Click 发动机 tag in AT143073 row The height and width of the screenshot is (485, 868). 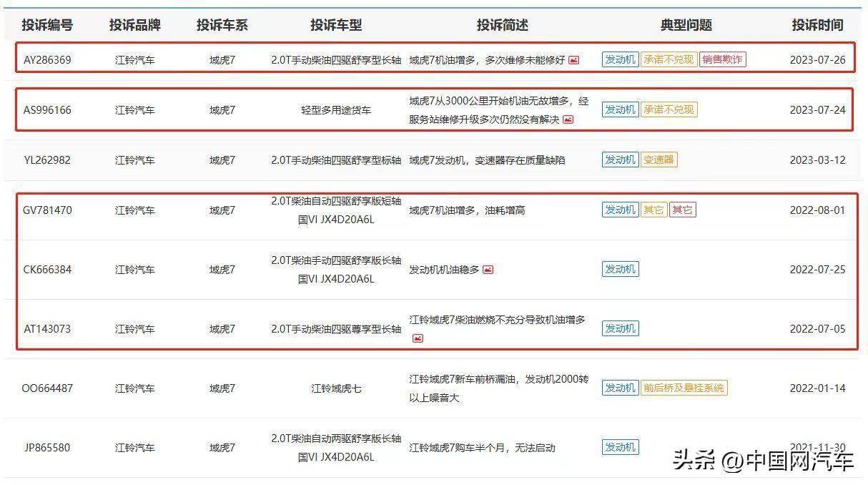[x=620, y=328]
